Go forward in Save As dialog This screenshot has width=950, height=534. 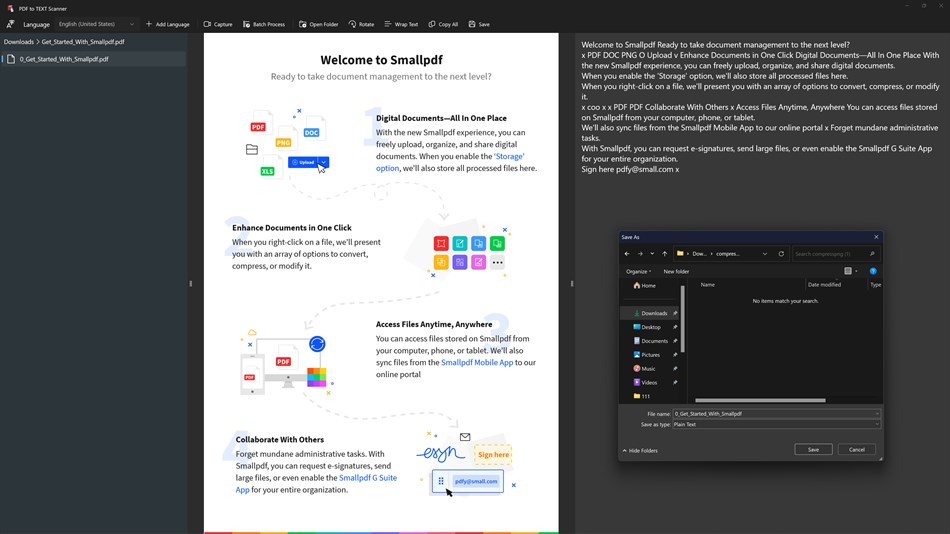pos(640,254)
